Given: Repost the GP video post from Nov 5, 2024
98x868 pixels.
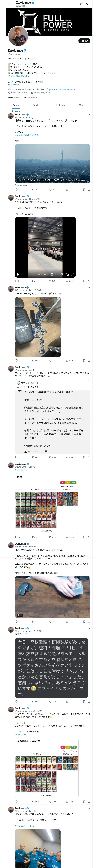Looking at the screenshot, I should [x=33, y=281].
